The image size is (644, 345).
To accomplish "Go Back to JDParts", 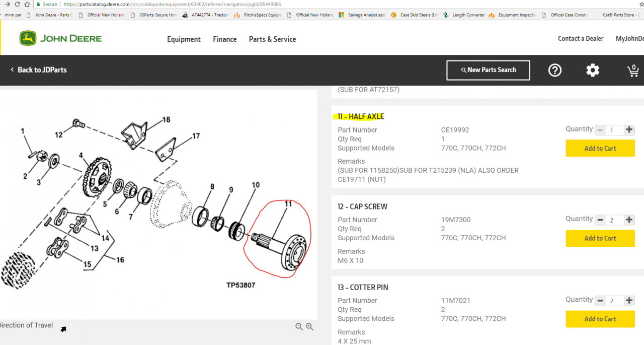I will click(39, 70).
